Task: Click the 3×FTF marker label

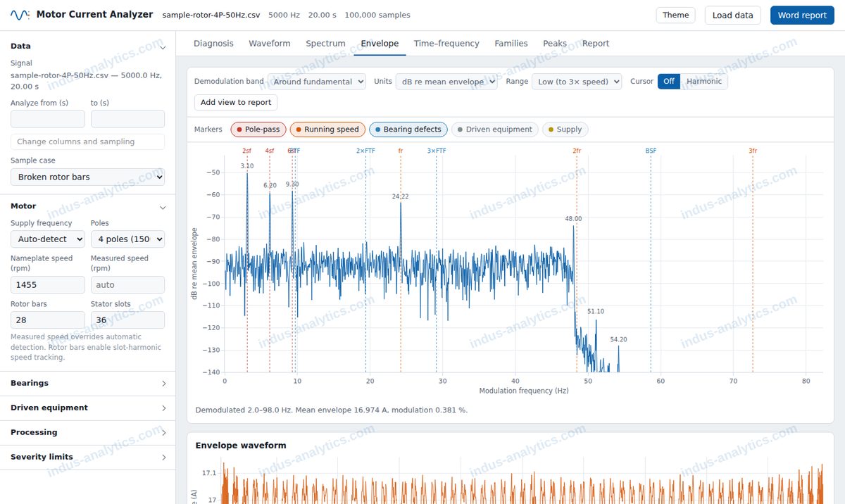Action: 437,151
